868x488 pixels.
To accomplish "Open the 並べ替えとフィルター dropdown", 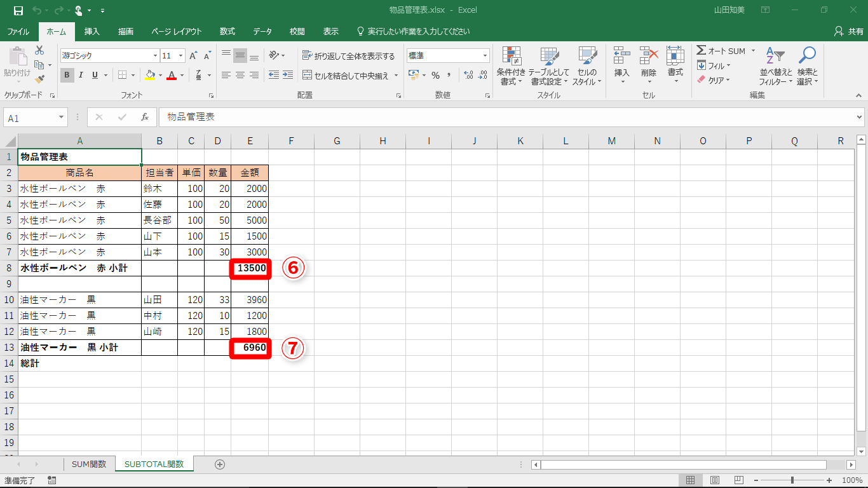I will [x=776, y=66].
